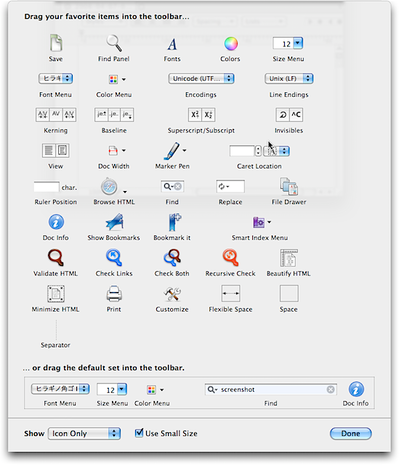Click the Done button
399x465 pixels.
[351, 433]
